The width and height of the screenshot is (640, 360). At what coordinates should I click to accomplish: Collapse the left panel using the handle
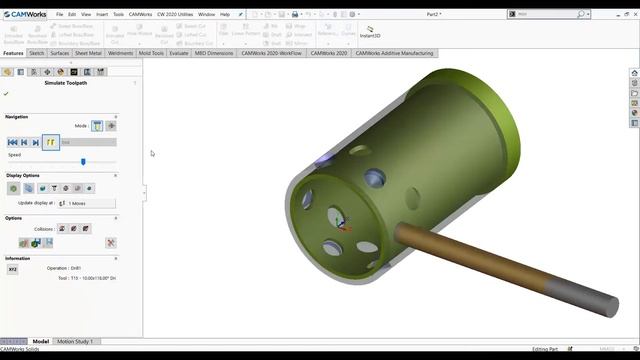[x=144, y=193]
